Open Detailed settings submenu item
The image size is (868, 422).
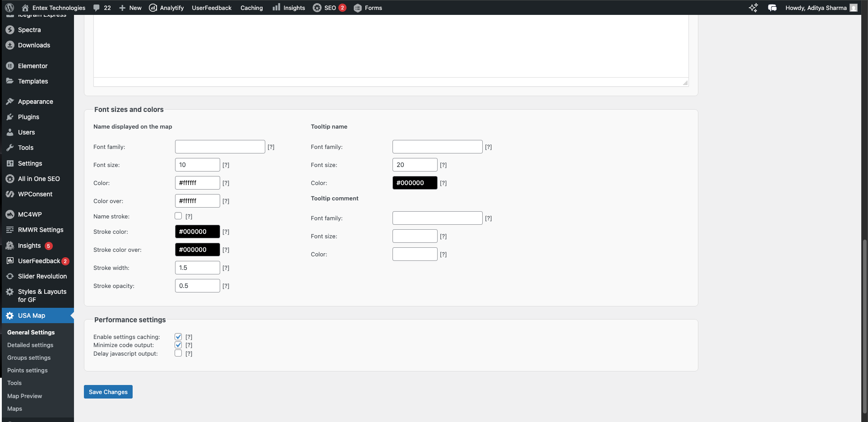coord(30,345)
